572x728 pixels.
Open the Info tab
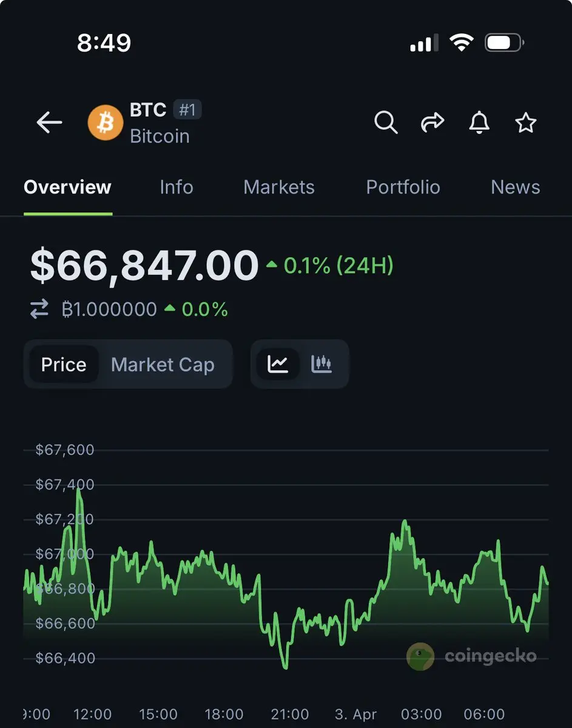(177, 187)
